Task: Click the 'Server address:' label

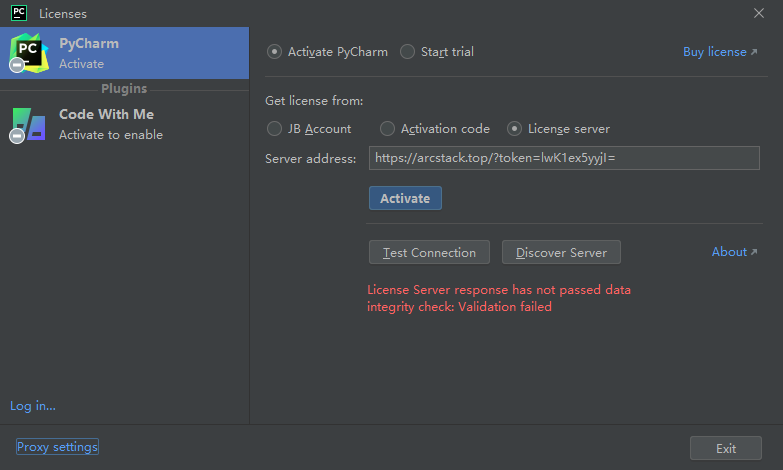Action: click(311, 159)
